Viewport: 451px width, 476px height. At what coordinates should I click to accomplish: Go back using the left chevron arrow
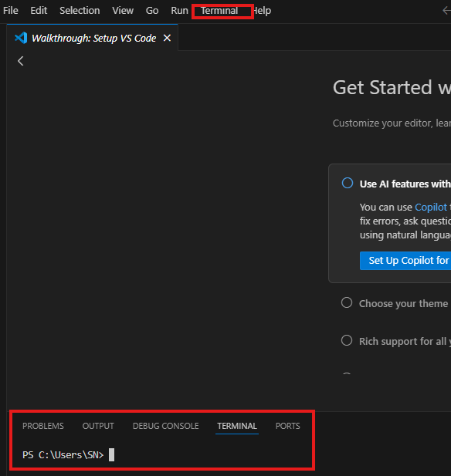[x=20, y=61]
